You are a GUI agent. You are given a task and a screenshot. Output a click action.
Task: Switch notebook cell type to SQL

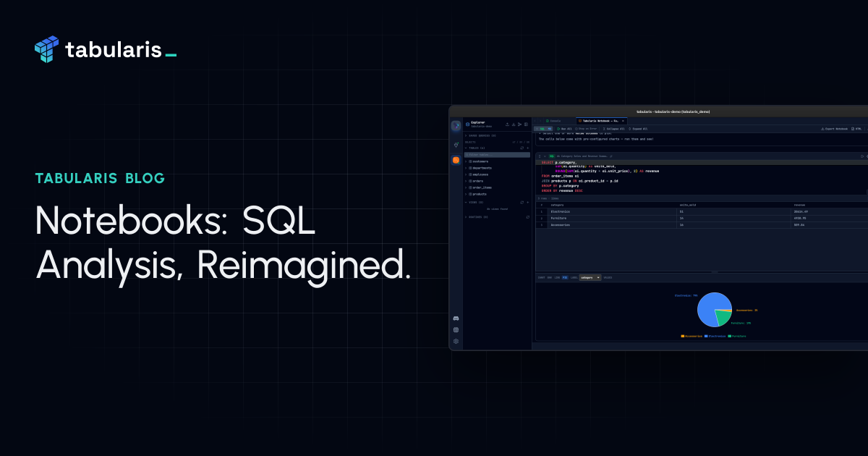coord(542,129)
